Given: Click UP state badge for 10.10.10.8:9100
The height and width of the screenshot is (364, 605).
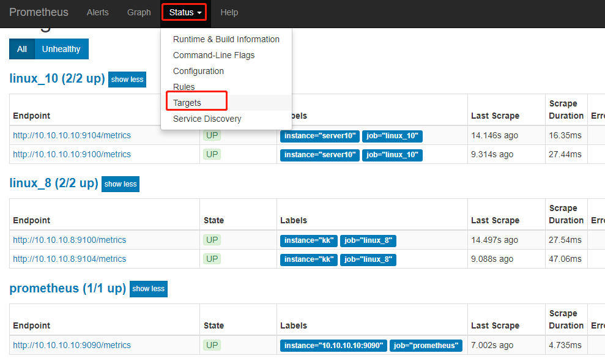Looking at the screenshot, I should (212, 240).
